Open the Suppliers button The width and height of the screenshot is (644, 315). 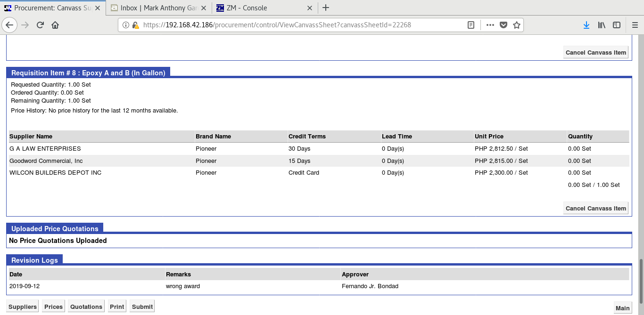[x=23, y=307]
